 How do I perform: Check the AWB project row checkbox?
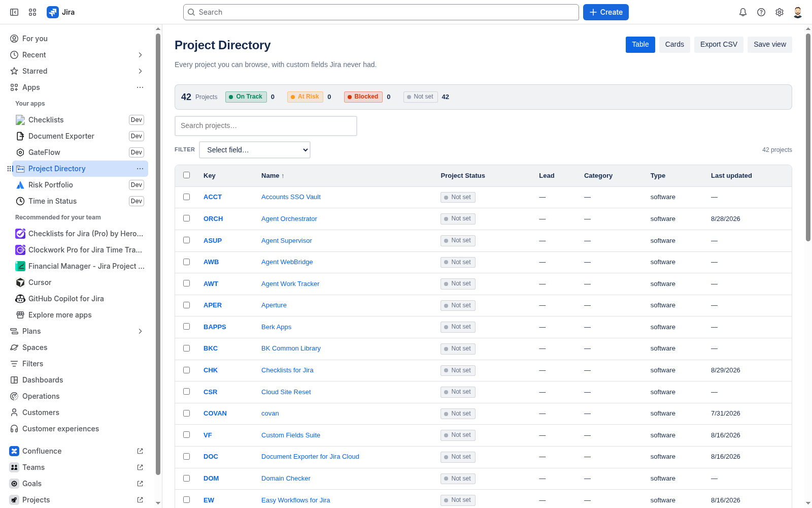186,262
